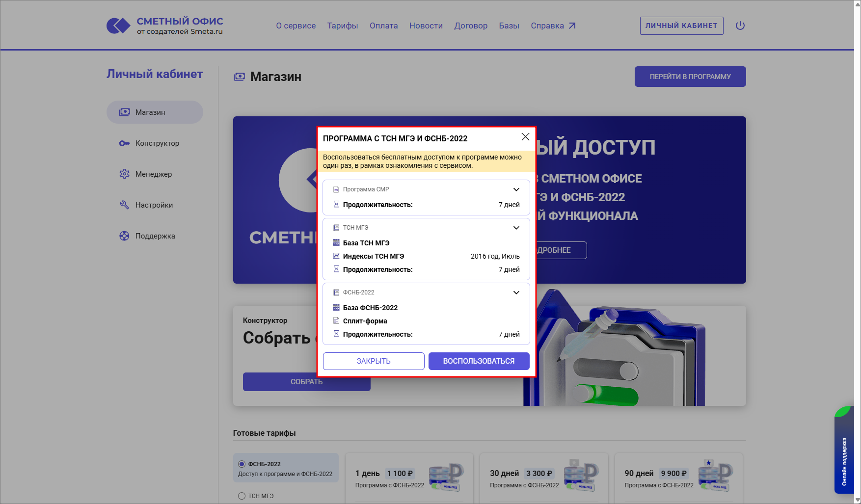861x504 pixels.
Task: Click the power/logout icon top right
Action: (740, 26)
